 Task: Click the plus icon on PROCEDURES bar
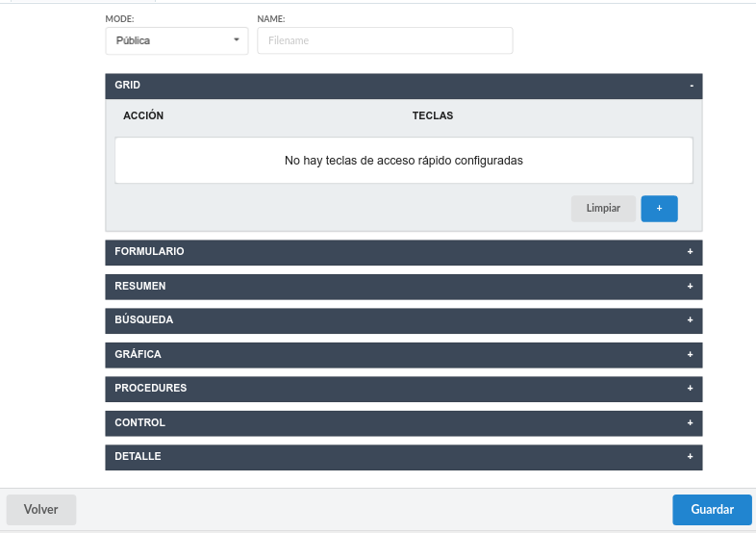[x=690, y=389]
